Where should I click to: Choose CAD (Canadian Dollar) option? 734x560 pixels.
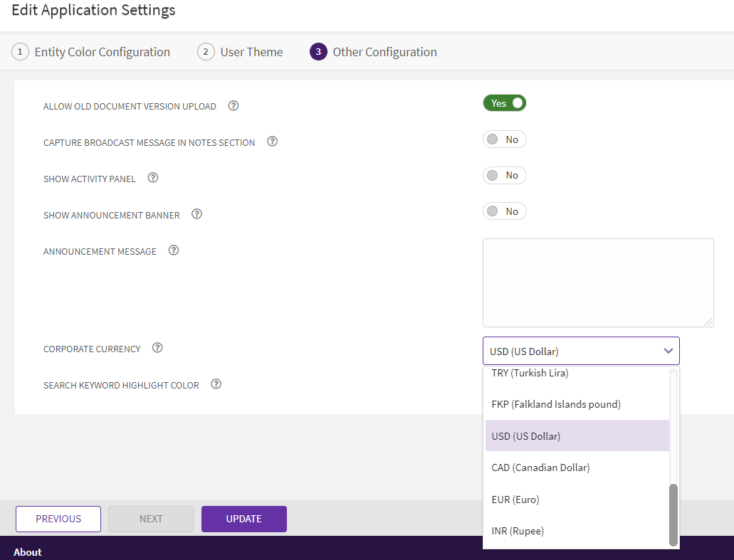tap(540, 467)
